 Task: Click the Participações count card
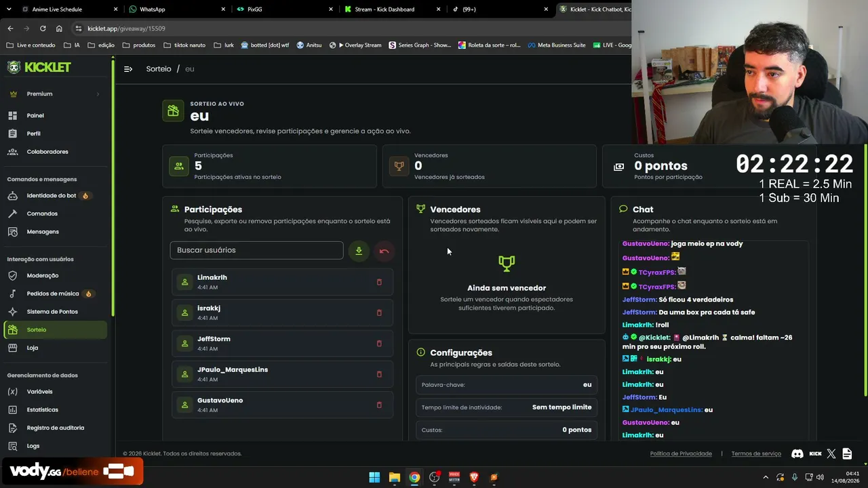[269, 166]
